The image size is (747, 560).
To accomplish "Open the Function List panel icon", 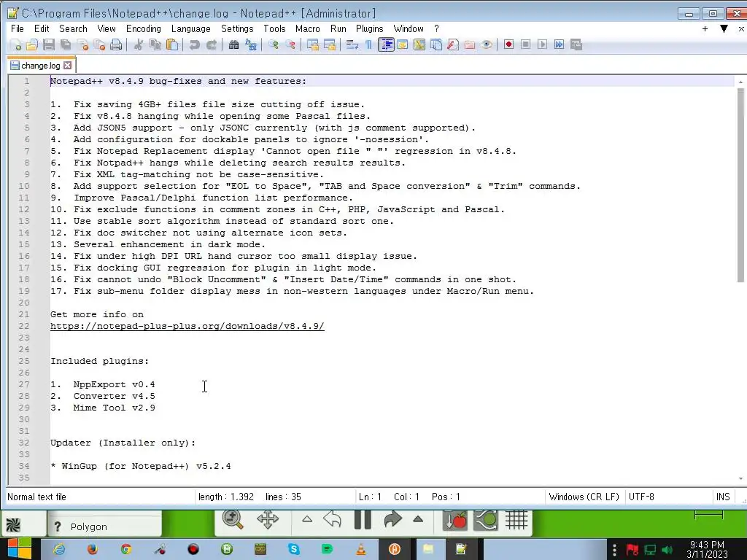I will [453, 44].
